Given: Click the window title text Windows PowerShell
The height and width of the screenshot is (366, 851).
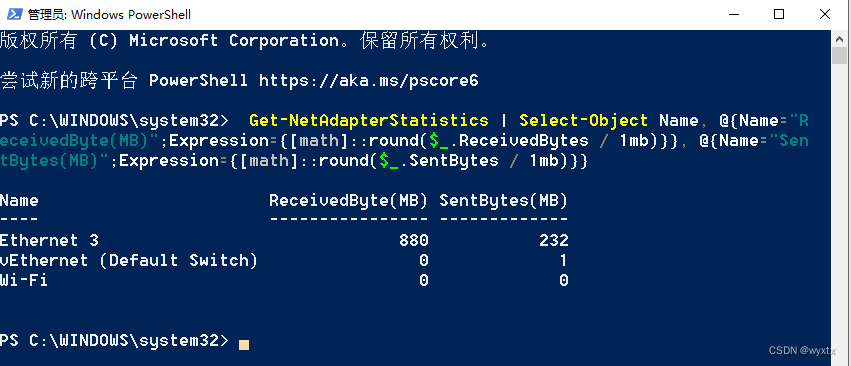Looking at the screenshot, I should click(131, 15).
